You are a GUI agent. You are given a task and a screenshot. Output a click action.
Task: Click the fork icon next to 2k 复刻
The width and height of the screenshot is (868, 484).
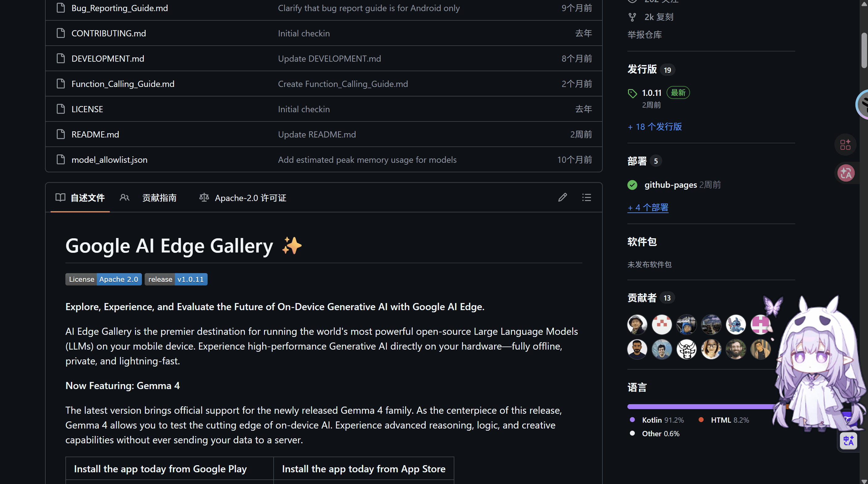[632, 17]
